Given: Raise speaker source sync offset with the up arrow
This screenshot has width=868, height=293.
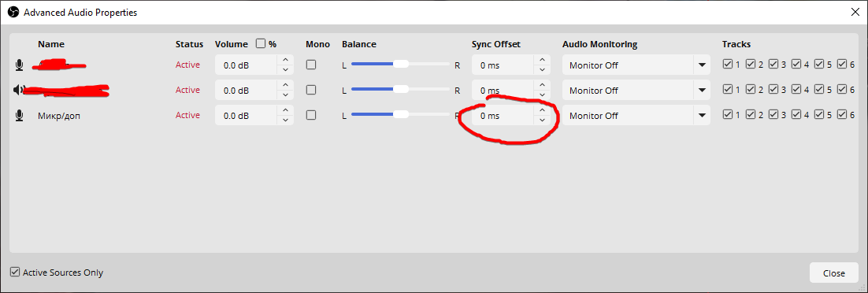Looking at the screenshot, I should coord(542,85).
